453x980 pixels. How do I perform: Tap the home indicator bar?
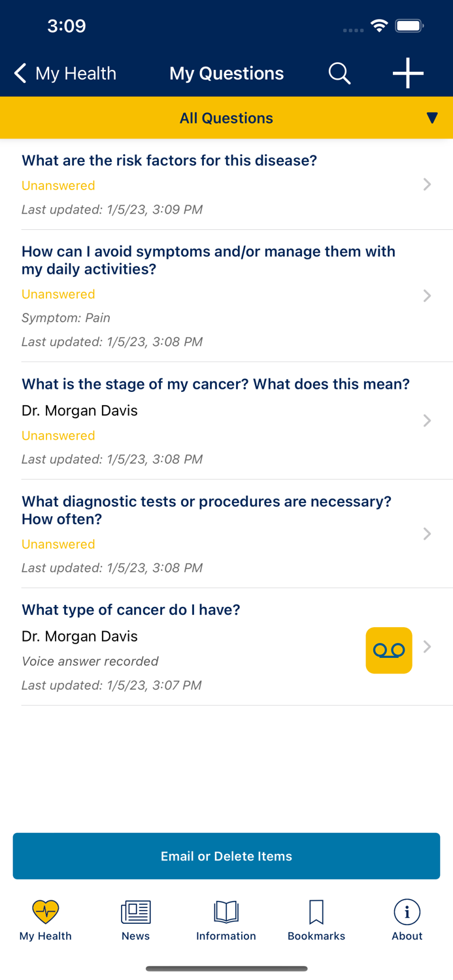pos(226,969)
